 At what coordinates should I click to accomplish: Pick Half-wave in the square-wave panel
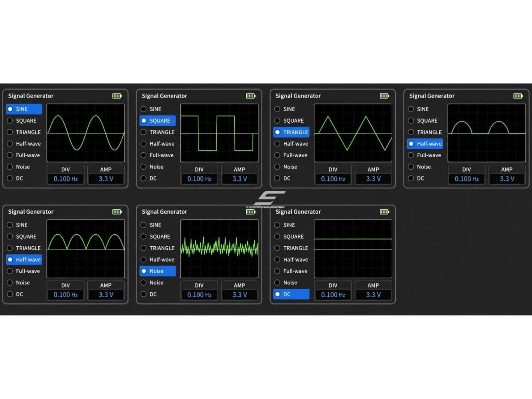158,143
